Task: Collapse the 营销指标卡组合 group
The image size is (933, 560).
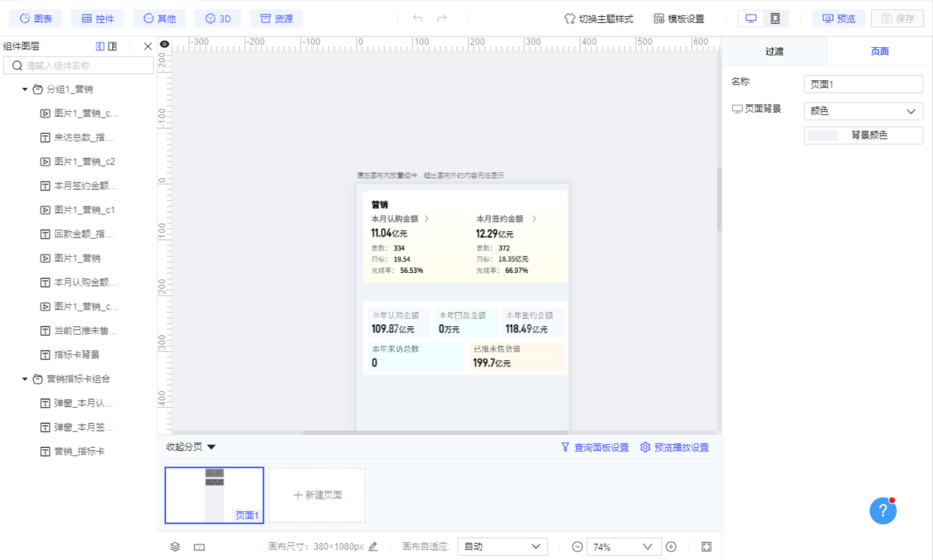Action: tap(25, 379)
